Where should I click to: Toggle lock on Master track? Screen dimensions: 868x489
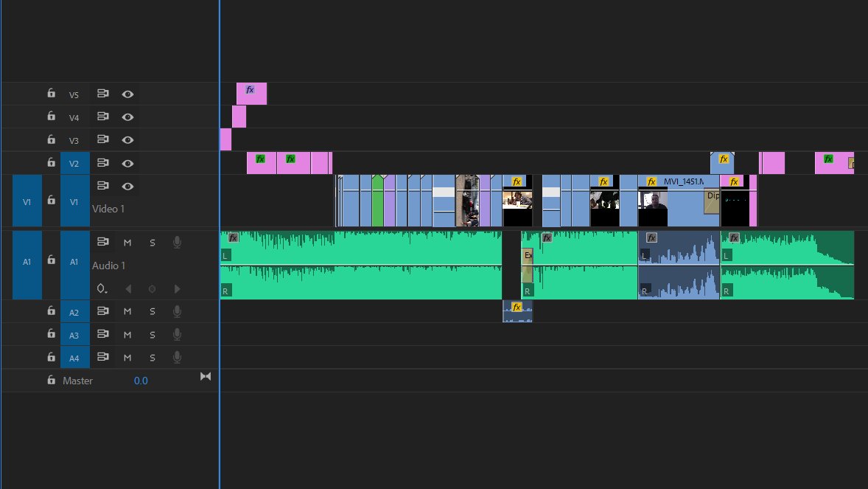click(x=51, y=381)
